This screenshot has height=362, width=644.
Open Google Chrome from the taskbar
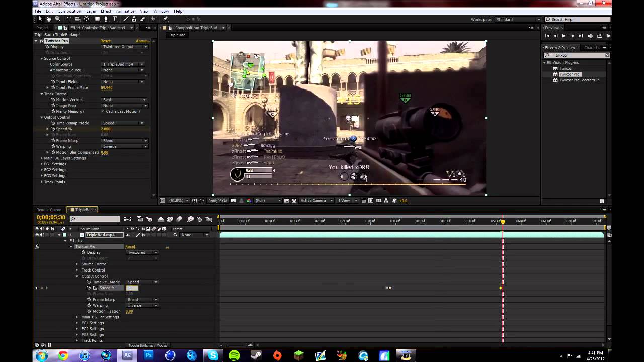click(63, 355)
